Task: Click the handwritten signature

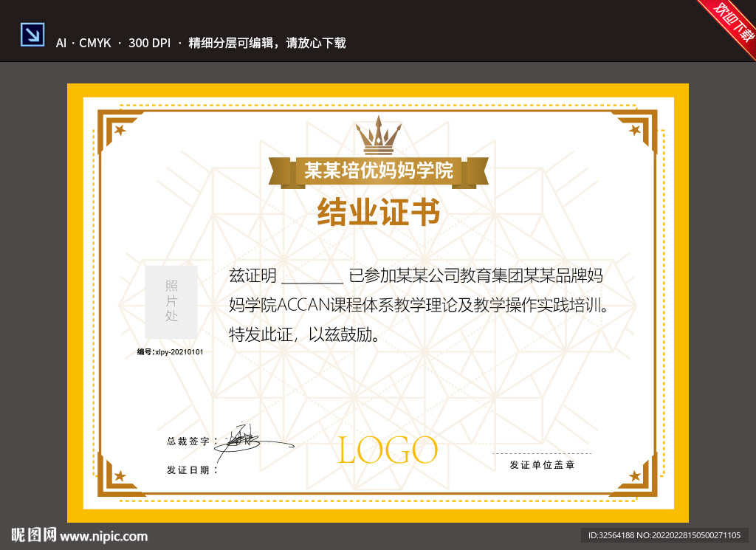Action: (253, 442)
